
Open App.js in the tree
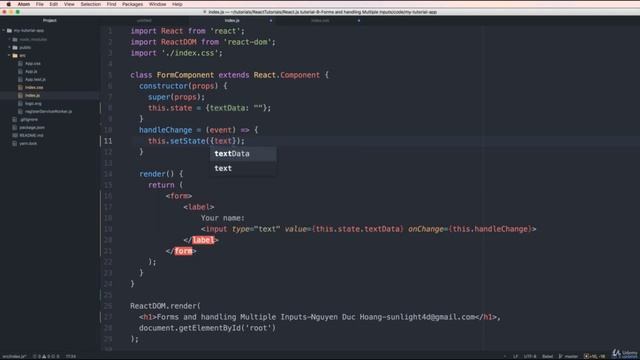(x=31, y=71)
